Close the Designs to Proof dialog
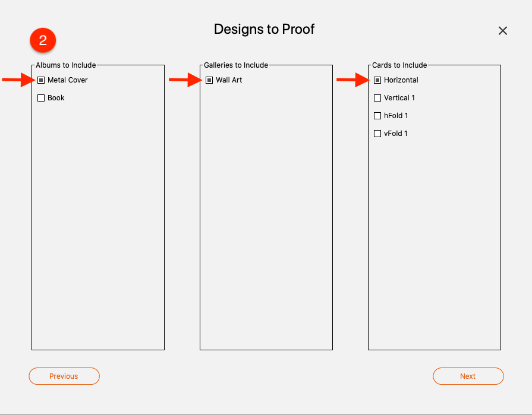Viewport: 532px width, 415px height. pos(502,31)
